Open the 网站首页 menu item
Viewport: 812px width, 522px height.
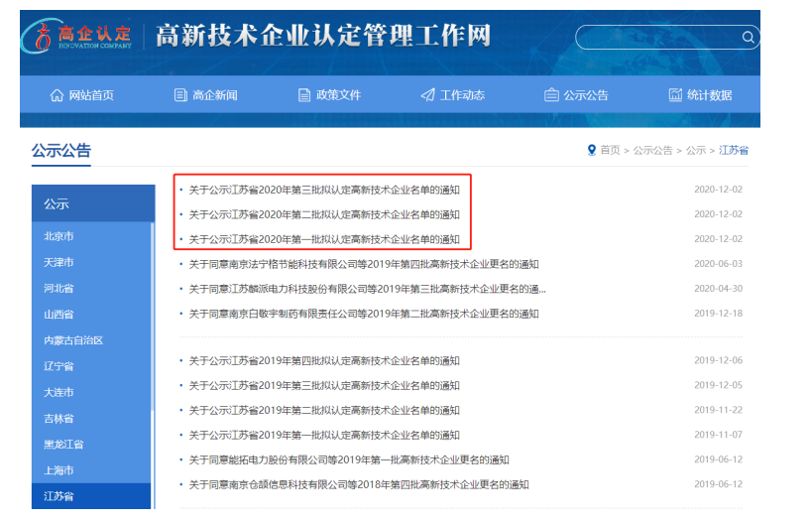[x=82, y=95]
